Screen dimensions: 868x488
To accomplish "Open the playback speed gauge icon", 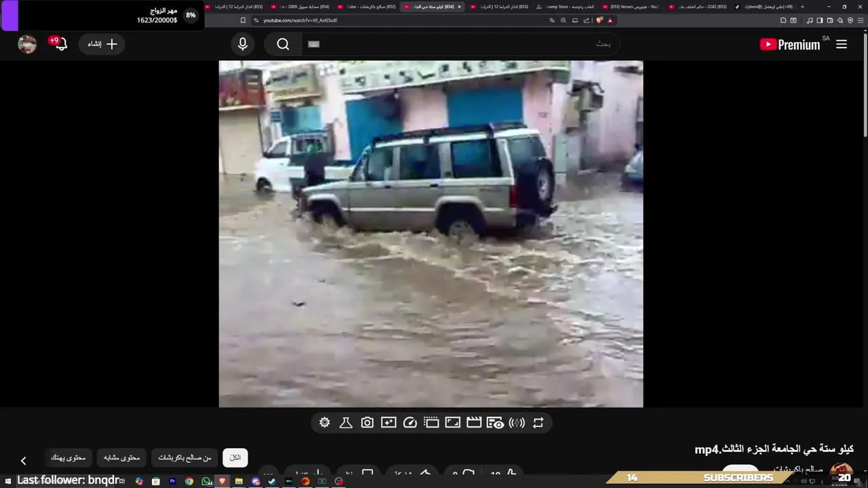I will 410,423.
